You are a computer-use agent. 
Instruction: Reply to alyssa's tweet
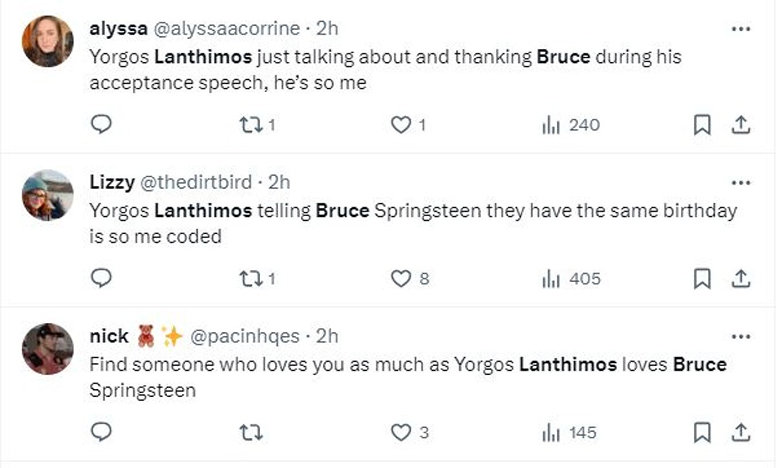pyautogui.click(x=100, y=125)
